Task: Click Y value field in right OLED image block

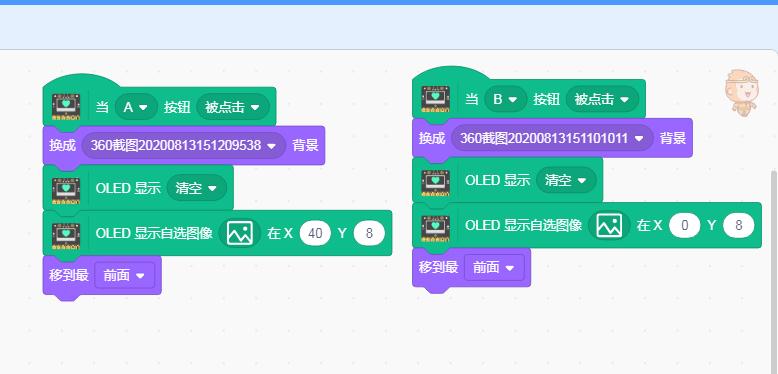Action: pos(739,226)
